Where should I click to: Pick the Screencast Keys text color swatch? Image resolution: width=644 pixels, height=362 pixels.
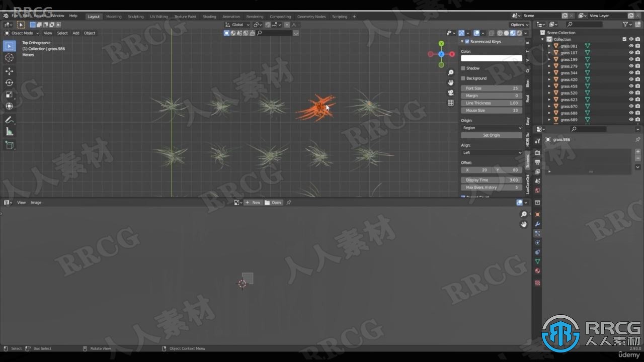tap(492, 58)
